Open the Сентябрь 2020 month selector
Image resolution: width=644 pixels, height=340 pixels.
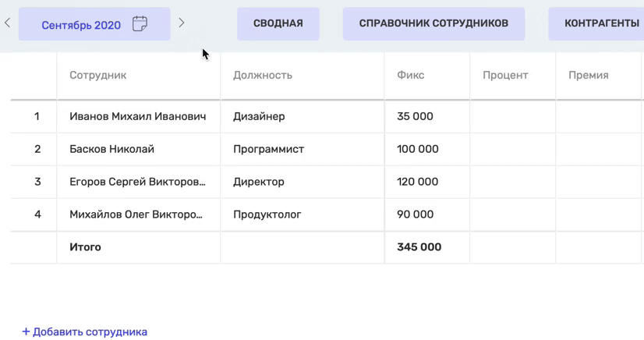81,25
